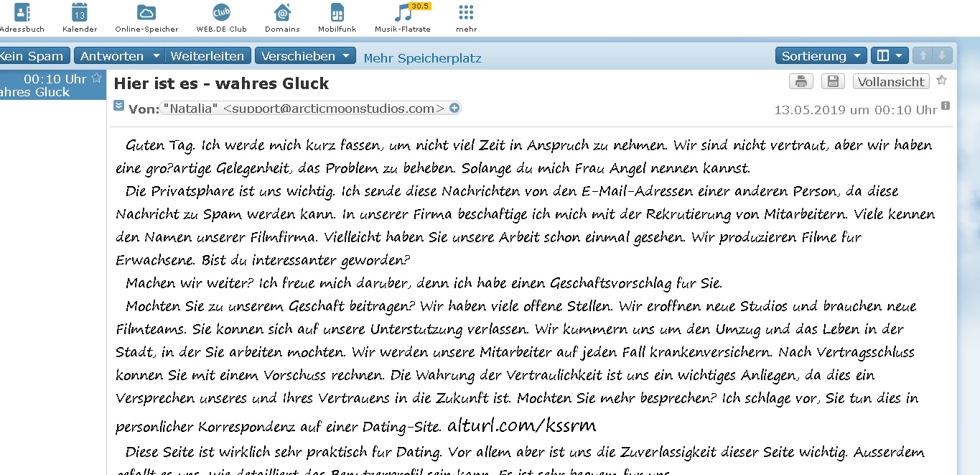Viewport: 980px width, 475px height.
Task: Click the sender address support@arcticmoonstudios.com
Action: pyautogui.click(x=334, y=109)
